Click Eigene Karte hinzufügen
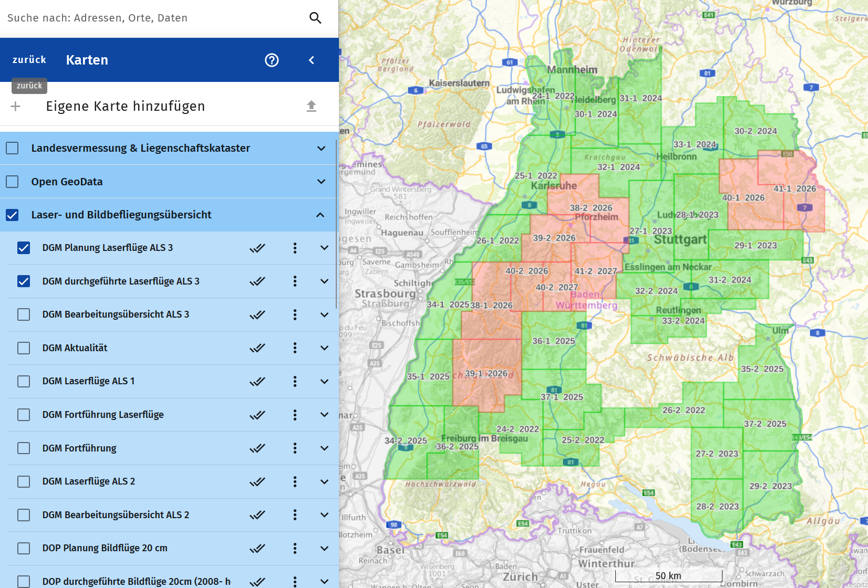The image size is (868, 588). [126, 106]
